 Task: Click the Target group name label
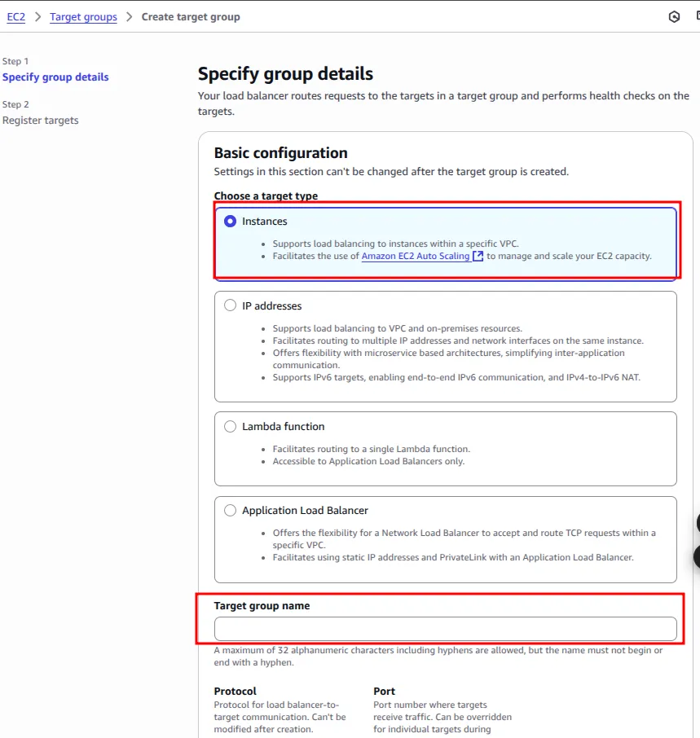(x=262, y=606)
